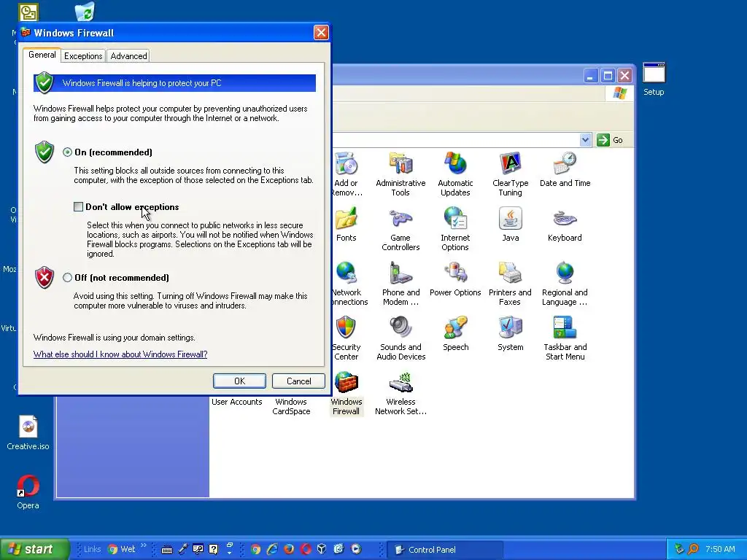Open Taskbar and Start Menu settings

[x=565, y=338]
